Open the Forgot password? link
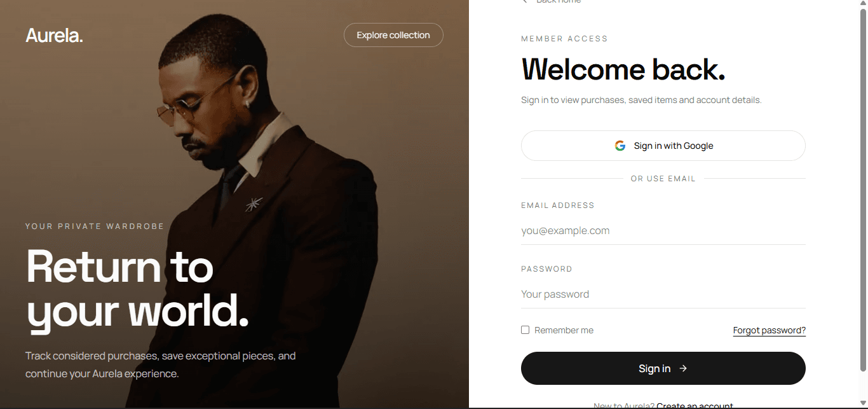This screenshot has height=409, width=868. pyautogui.click(x=769, y=330)
